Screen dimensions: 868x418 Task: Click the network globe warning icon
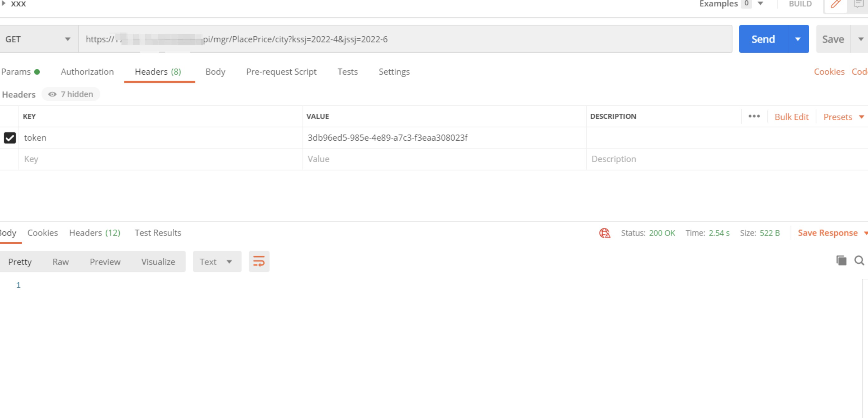(604, 233)
